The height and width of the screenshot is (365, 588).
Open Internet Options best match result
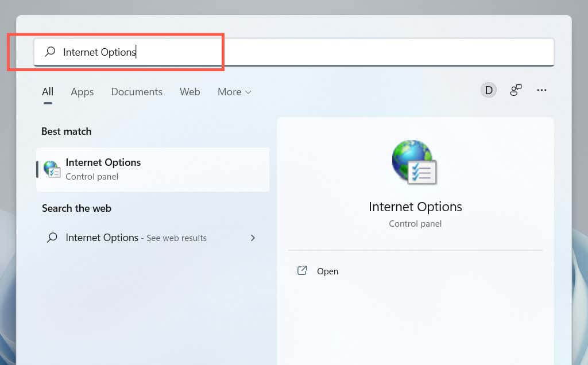153,169
